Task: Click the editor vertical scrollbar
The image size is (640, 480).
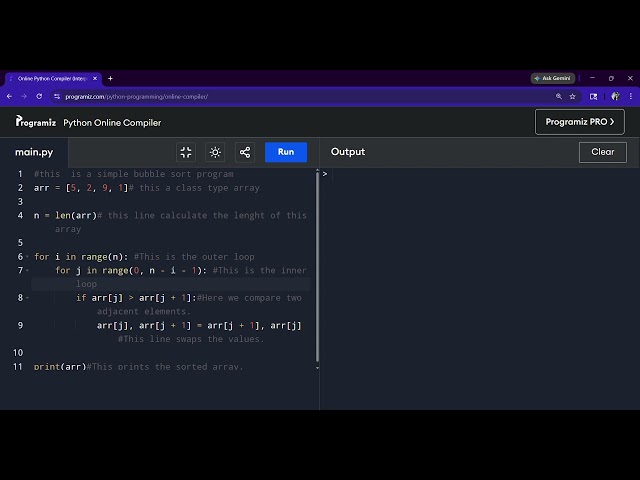Action: tap(317, 267)
